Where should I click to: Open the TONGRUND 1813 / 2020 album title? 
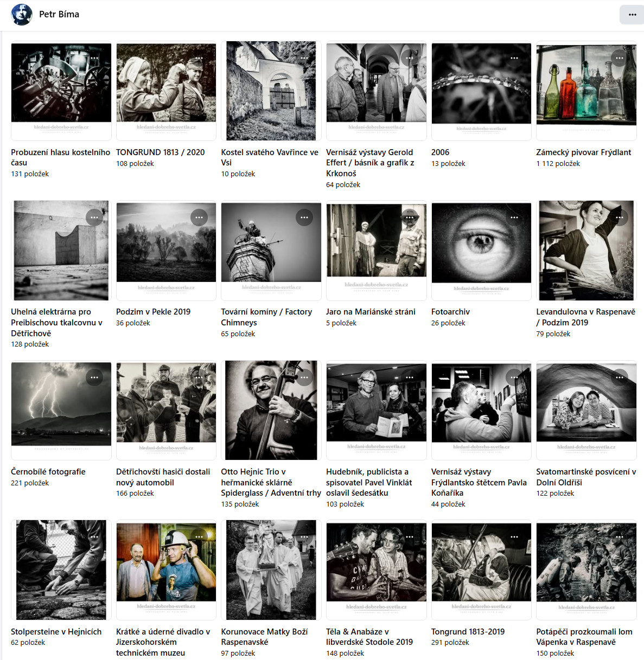click(161, 152)
